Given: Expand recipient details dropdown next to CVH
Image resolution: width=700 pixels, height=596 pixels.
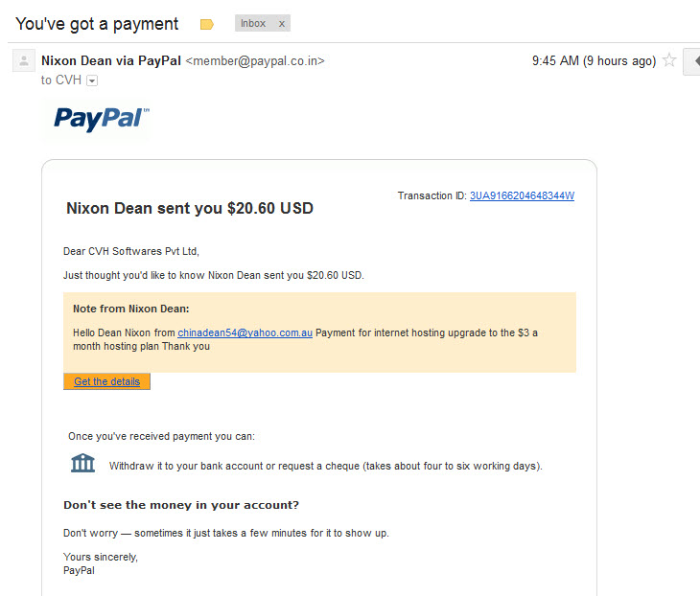Looking at the screenshot, I should pos(92,80).
